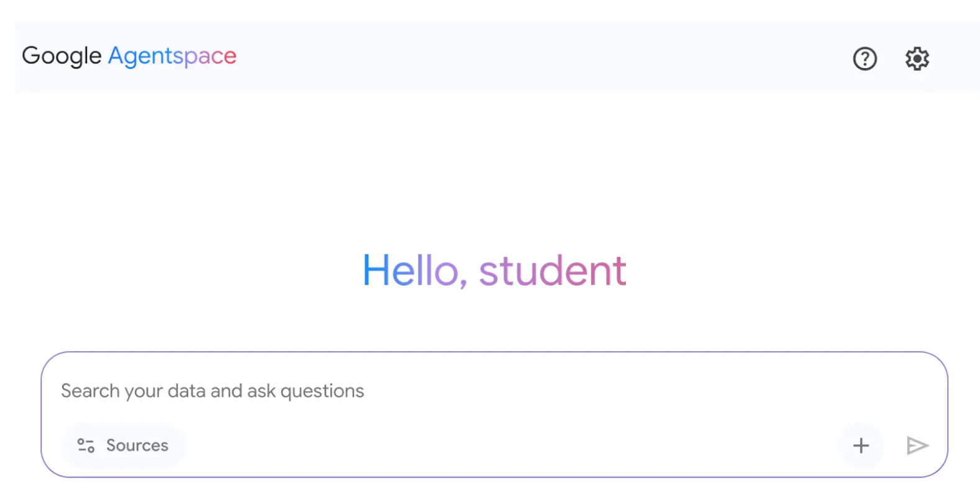Click the 'Hello, student' greeting heading
Screen dimensions: 980x498
(x=494, y=271)
